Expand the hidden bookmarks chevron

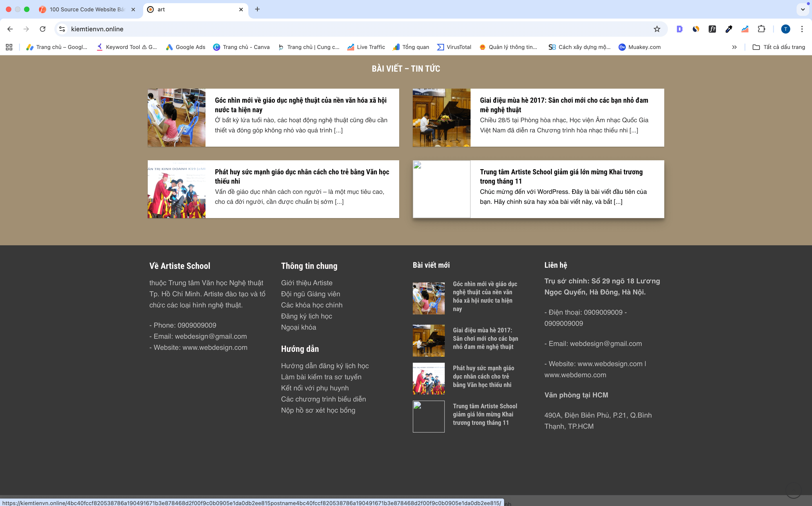coord(735,47)
